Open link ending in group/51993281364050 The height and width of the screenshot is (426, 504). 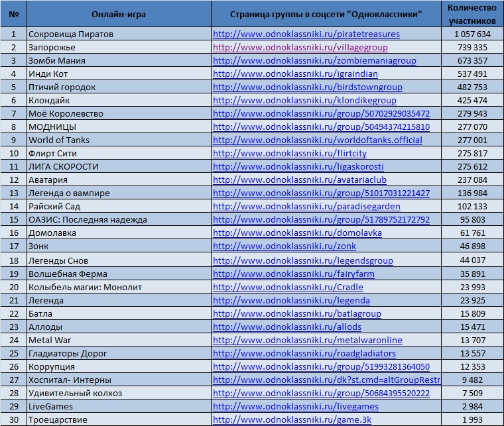[321, 366]
